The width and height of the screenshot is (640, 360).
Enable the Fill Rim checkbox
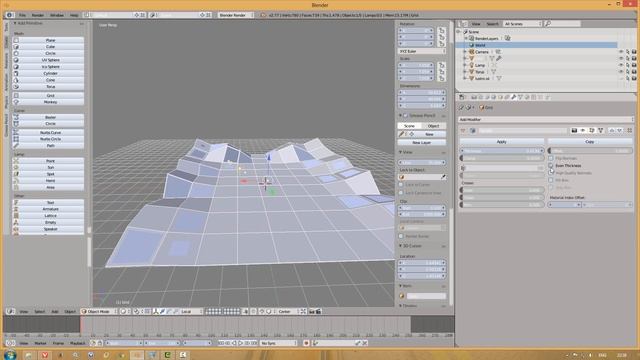pos(551,180)
